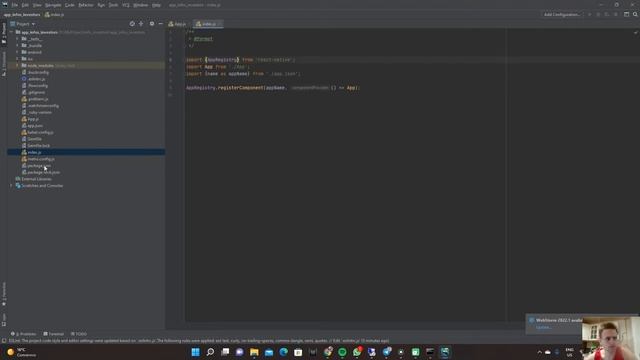Expand the .bundle folder
Screen dimensions: 640x360
pos(17,45)
